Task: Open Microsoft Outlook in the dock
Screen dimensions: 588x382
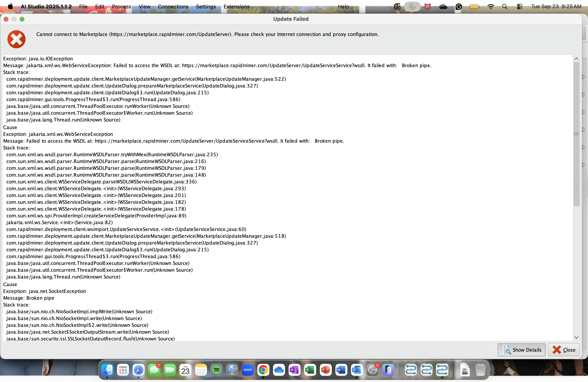Action: pyautogui.click(x=357, y=370)
